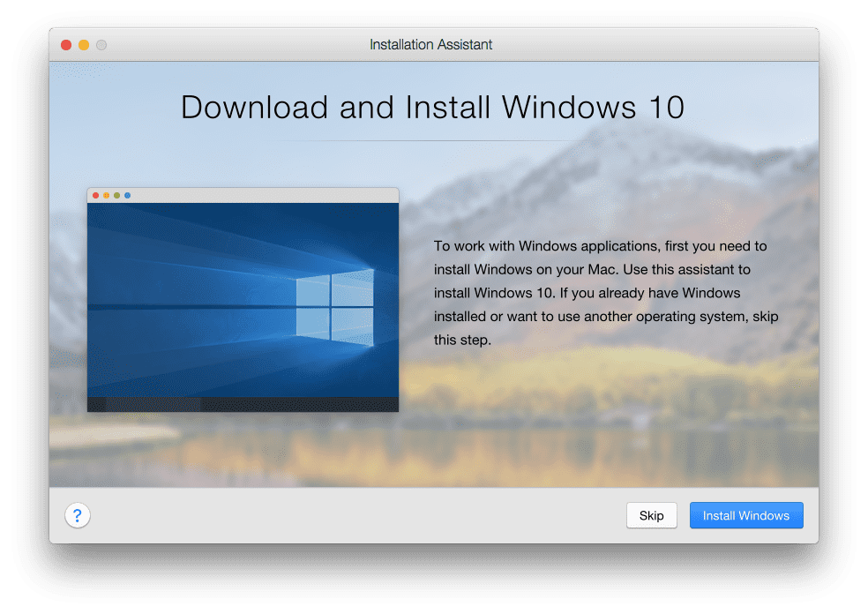Image resolution: width=868 pixels, height=614 pixels.
Task: Close the Installation Assistant window
Action: click(x=66, y=45)
